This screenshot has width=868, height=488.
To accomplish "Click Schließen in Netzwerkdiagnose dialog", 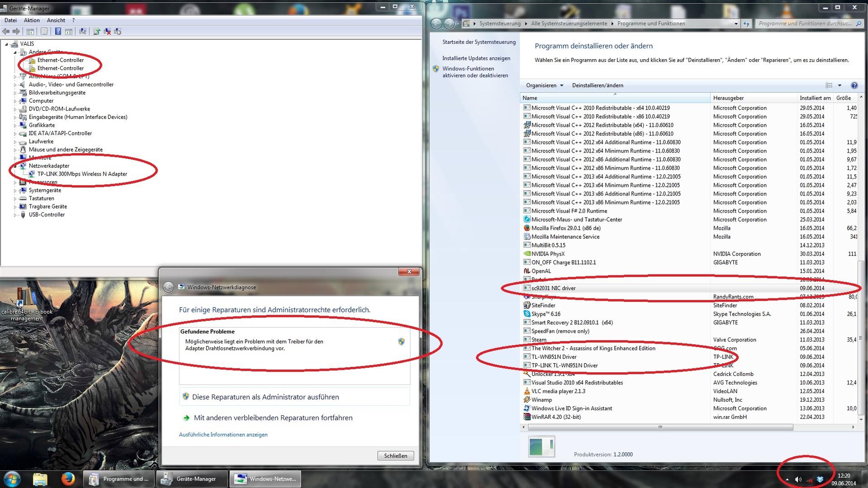I will pos(395,456).
